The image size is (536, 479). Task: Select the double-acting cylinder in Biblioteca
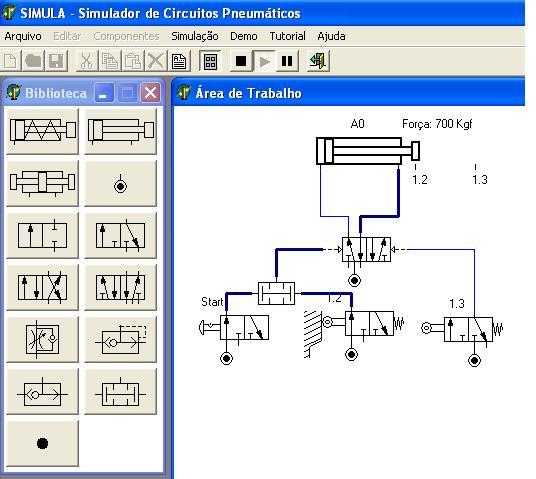click(x=120, y=131)
